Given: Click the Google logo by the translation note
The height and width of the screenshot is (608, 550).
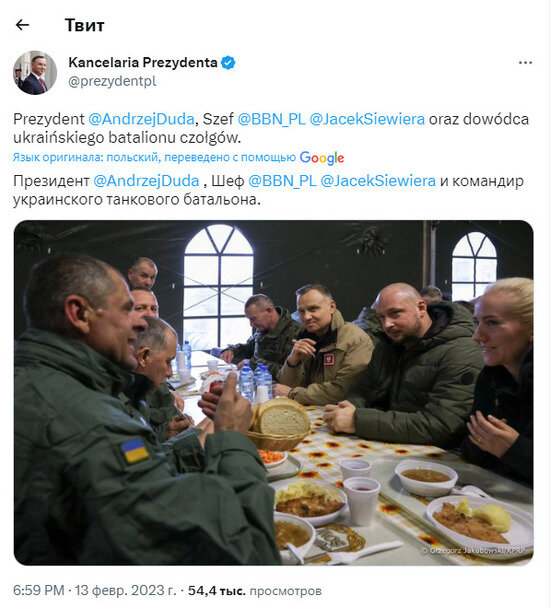Looking at the screenshot, I should tap(322, 158).
